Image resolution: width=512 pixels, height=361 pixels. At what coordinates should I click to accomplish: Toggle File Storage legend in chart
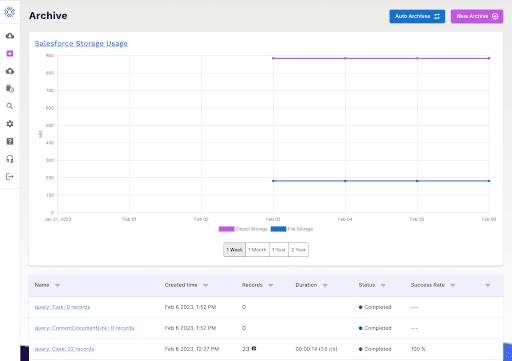click(x=292, y=229)
